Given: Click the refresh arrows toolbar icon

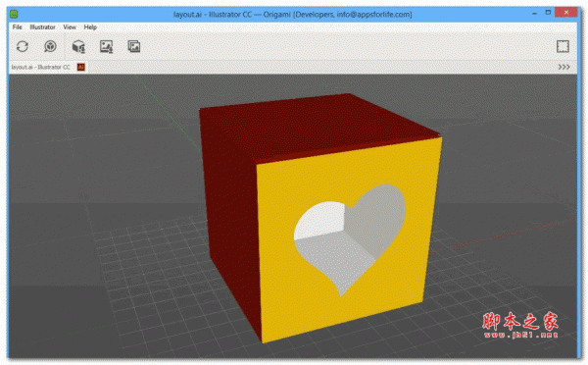Looking at the screenshot, I should click(23, 46).
